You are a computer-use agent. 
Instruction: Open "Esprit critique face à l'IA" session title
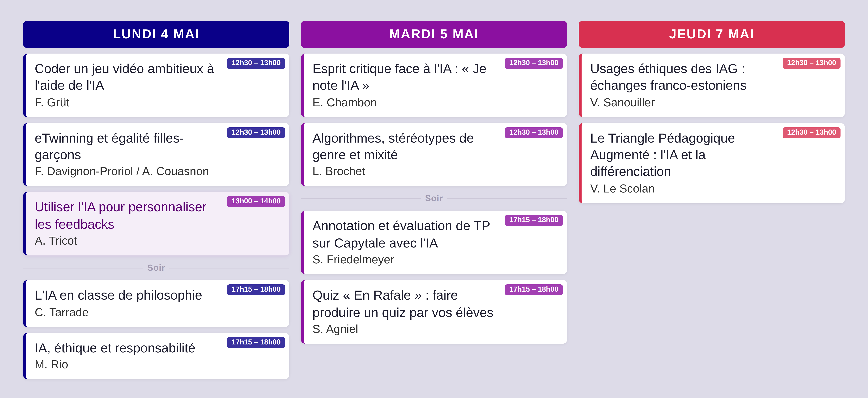(x=399, y=77)
